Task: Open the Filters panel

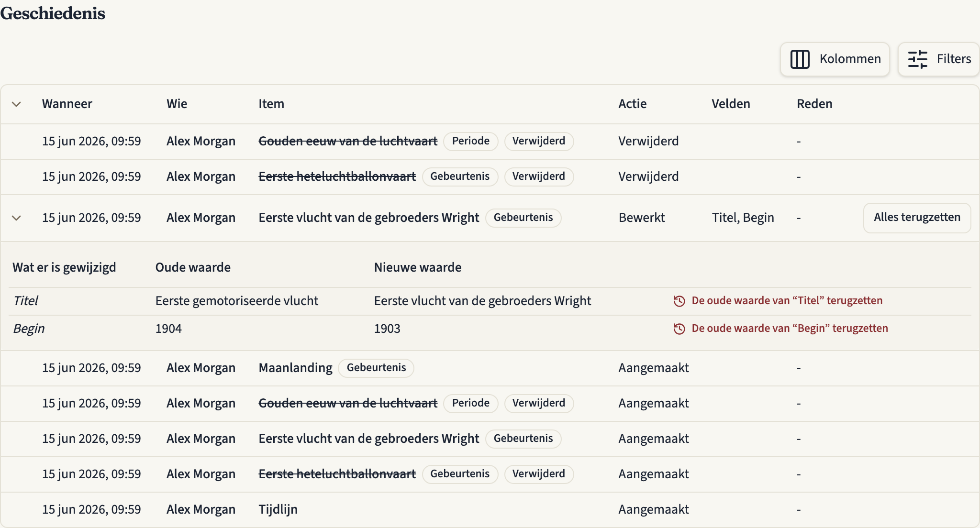Action: click(x=939, y=59)
